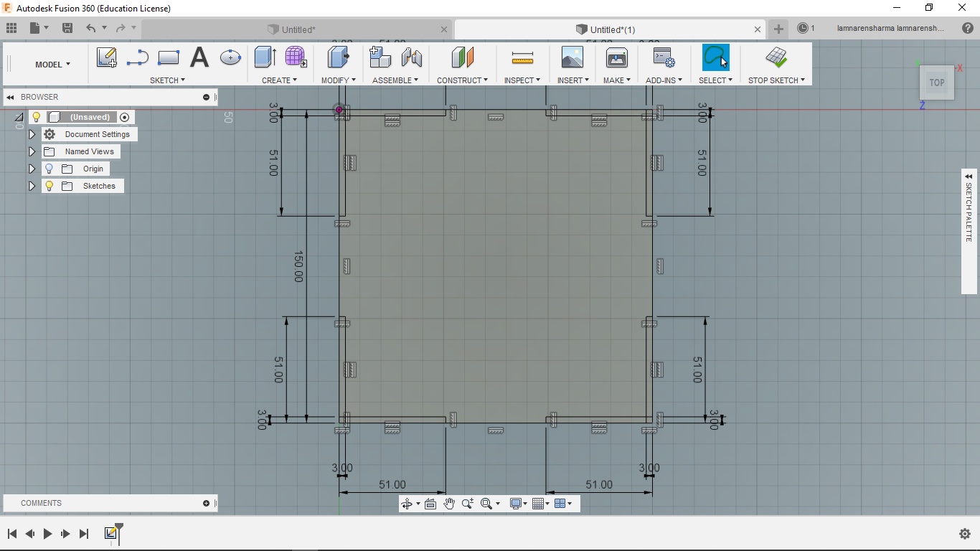Expand the Named Views node

[32, 151]
